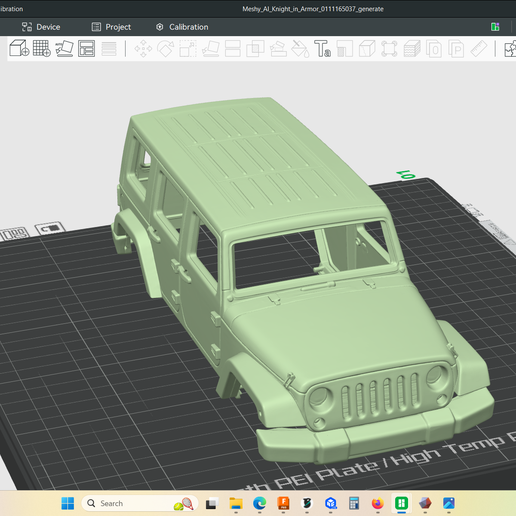Select the Move tool arrows icon
The width and height of the screenshot is (516, 516).
pyautogui.click(x=143, y=49)
